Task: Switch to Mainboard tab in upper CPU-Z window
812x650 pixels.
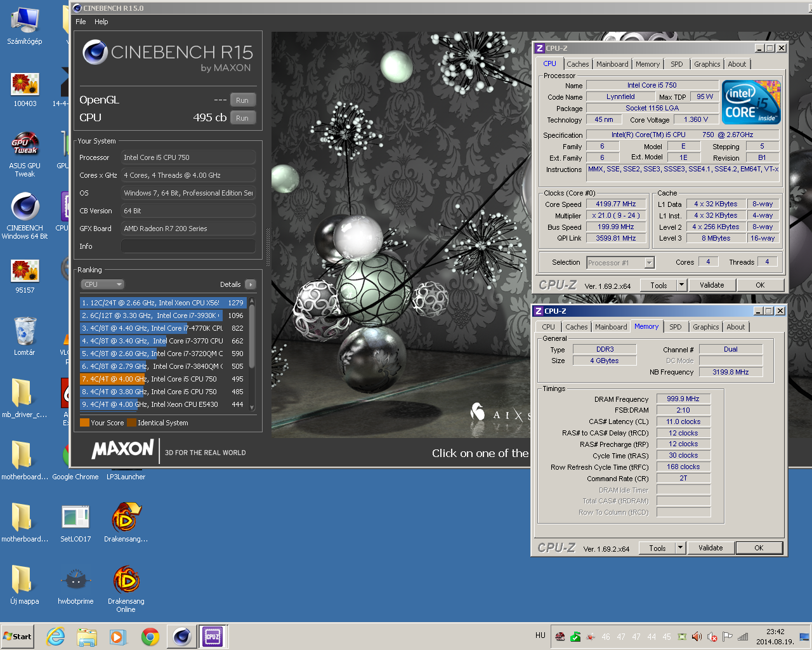Action: click(x=612, y=64)
